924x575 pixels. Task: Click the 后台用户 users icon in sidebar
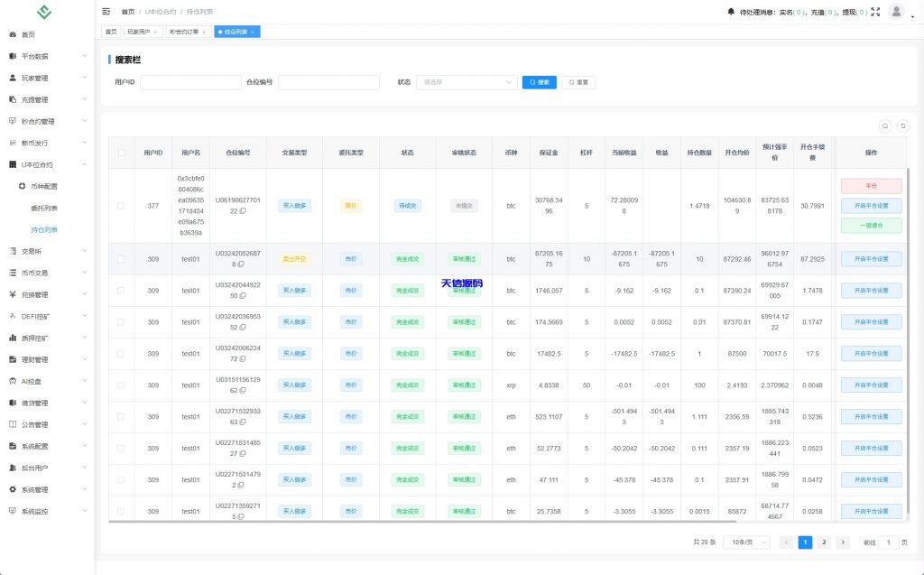[x=13, y=468]
